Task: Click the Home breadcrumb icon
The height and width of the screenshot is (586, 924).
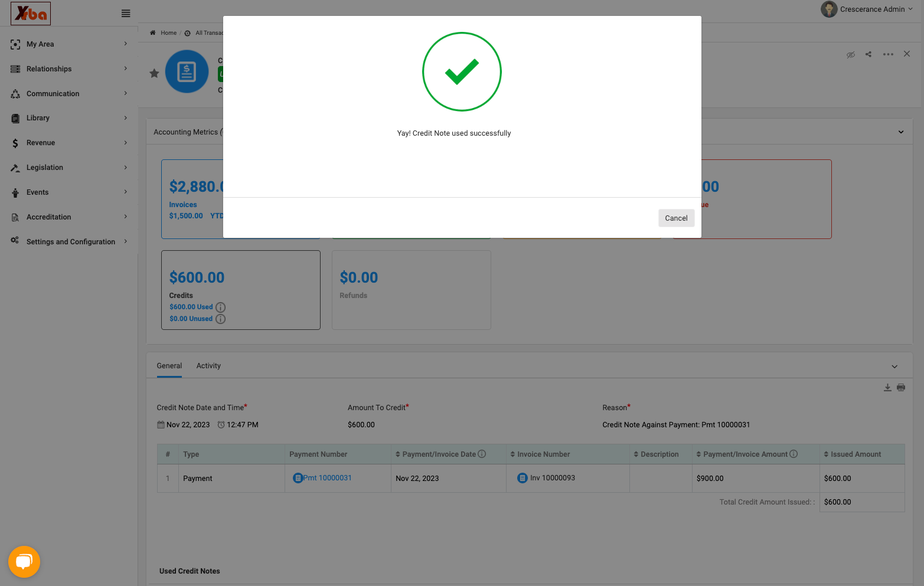Action: 153,33
